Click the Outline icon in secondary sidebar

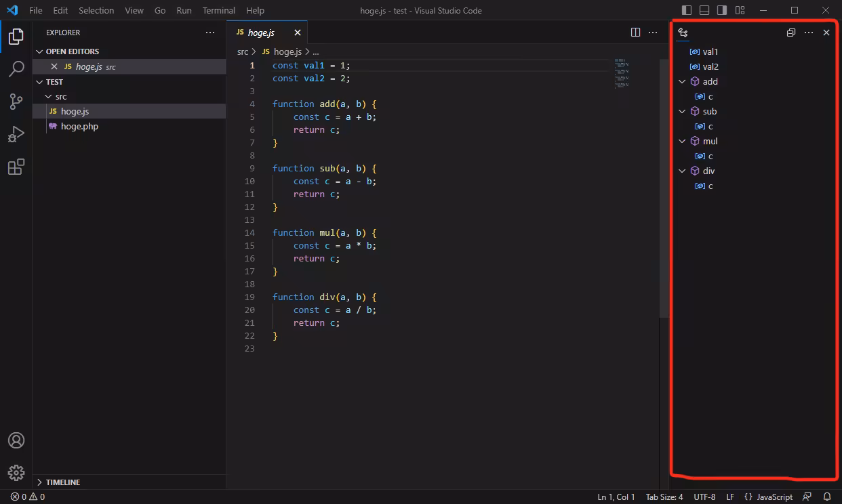tap(683, 33)
